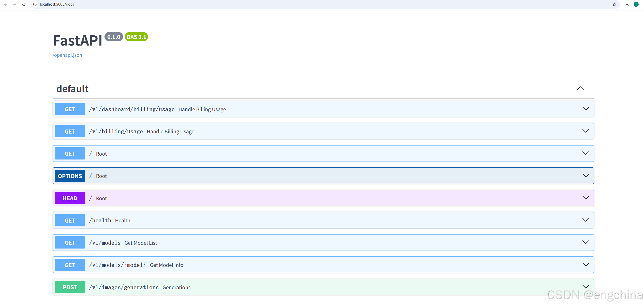Click the /health path text
Image resolution: width=644 pixels, height=305 pixels.
[100, 221]
